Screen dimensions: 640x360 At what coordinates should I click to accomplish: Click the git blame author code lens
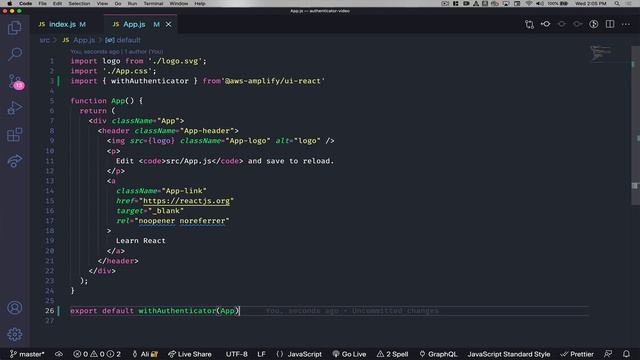[117, 52]
